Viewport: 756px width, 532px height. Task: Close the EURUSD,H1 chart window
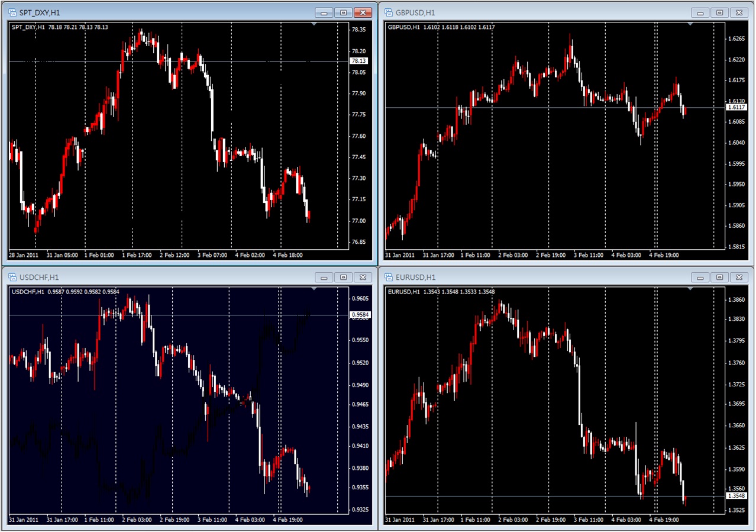coord(739,277)
